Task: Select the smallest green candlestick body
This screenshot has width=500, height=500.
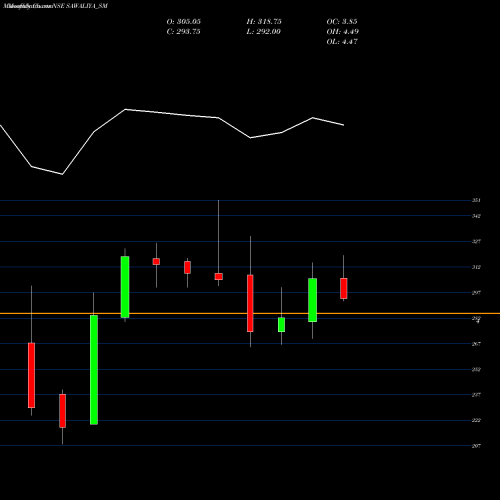Action: [281, 325]
